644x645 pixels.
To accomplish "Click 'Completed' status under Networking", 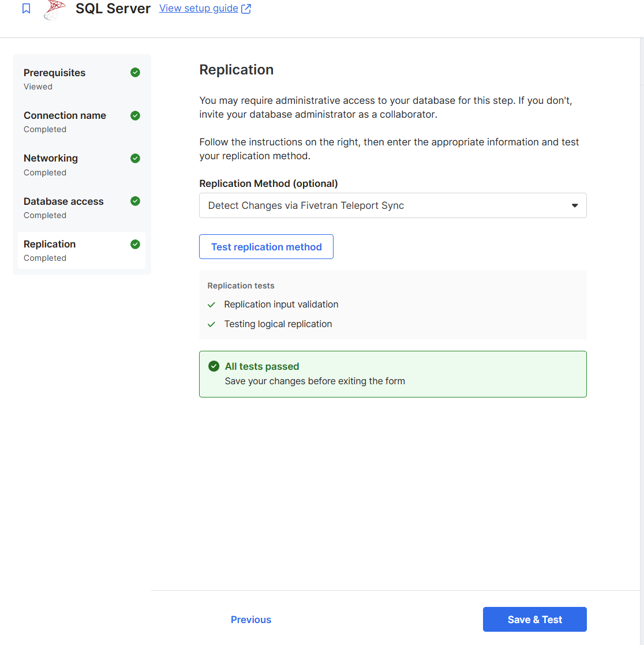I will pyautogui.click(x=45, y=172).
